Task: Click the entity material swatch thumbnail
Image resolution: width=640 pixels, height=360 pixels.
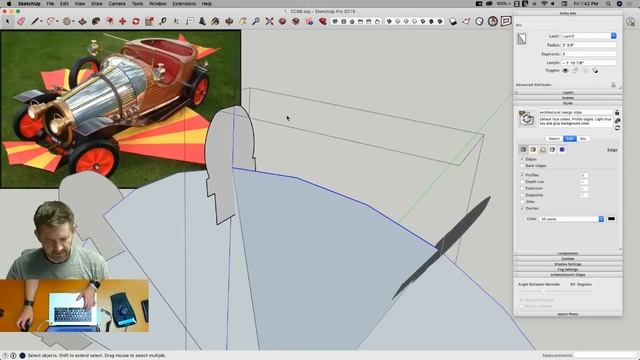Action: pyautogui.click(x=522, y=39)
